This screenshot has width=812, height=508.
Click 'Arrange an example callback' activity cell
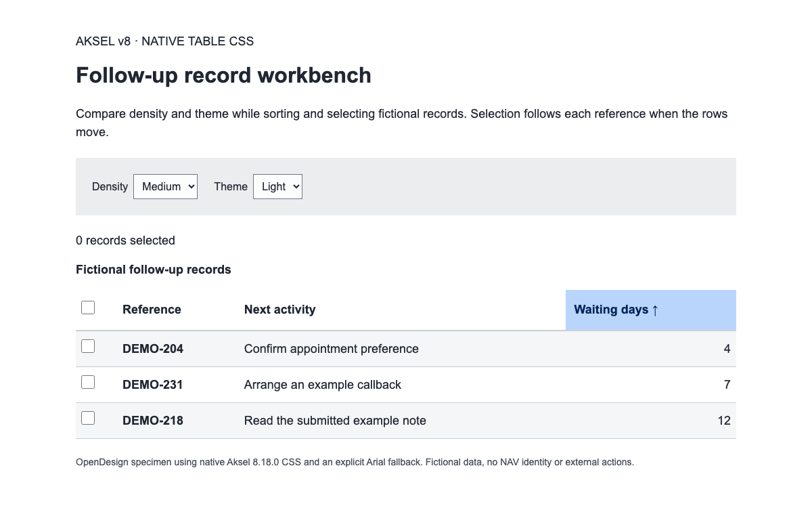click(x=323, y=385)
